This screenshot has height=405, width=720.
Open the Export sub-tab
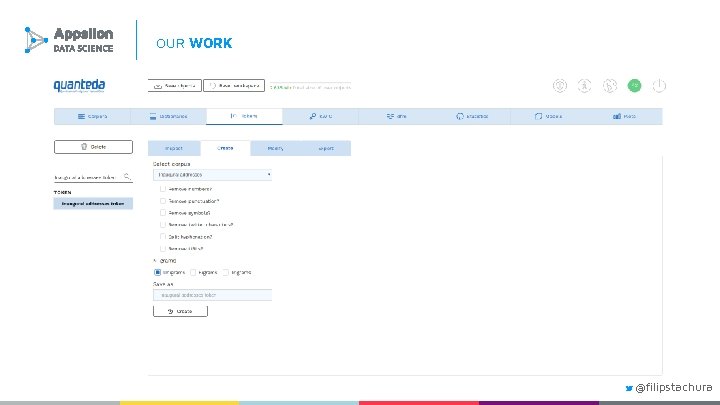click(x=326, y=148)
